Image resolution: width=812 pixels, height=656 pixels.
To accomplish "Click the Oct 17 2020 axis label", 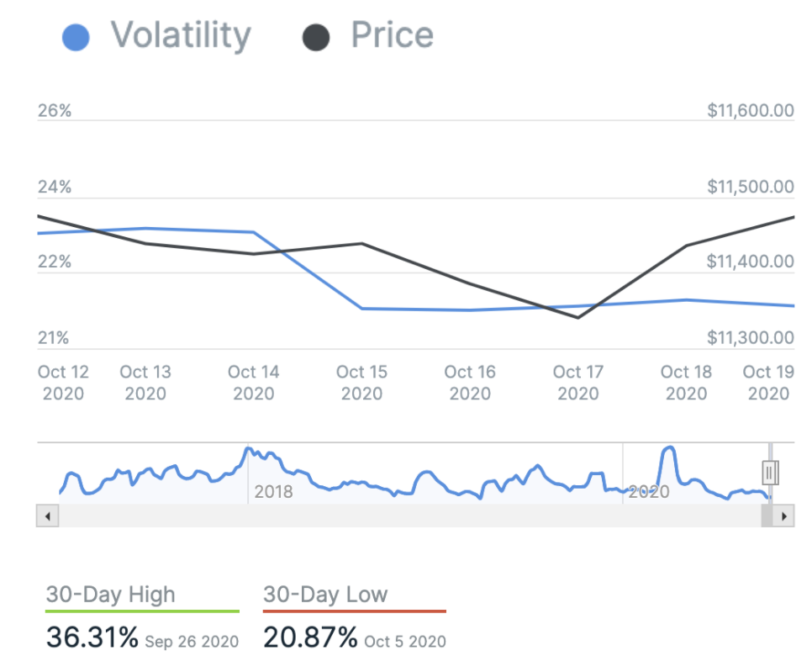I will coord(577,382).
